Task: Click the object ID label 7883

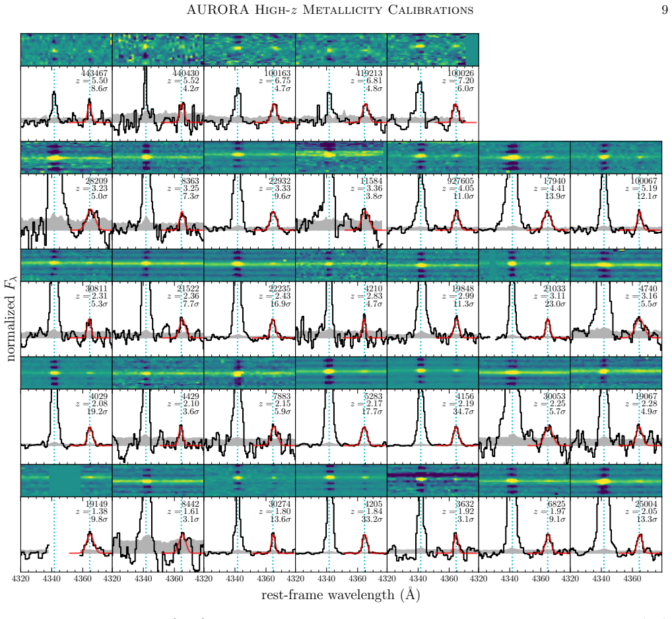Action: [x=282, y=396]
